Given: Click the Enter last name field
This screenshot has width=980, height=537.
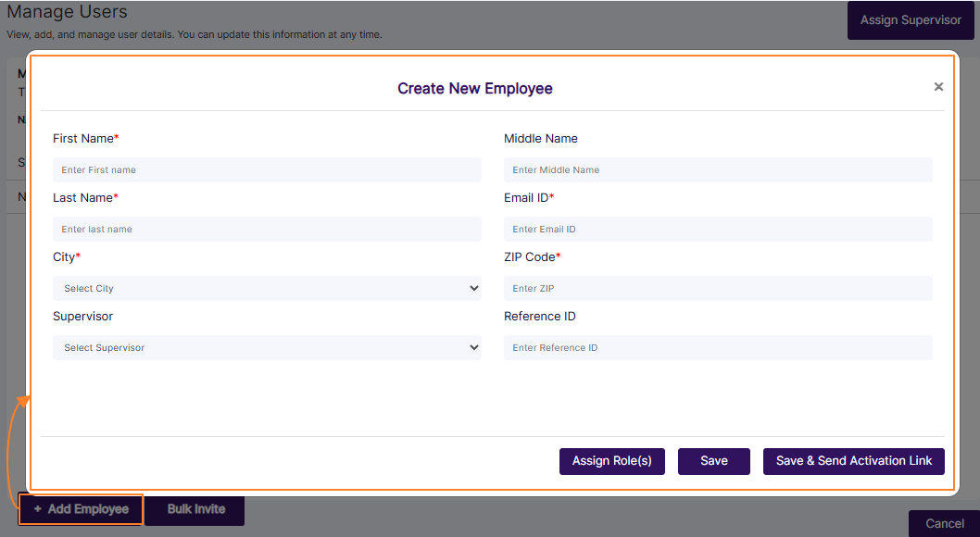Looking at the screenshot, I should pyautogui.click(x=267, y=229).
